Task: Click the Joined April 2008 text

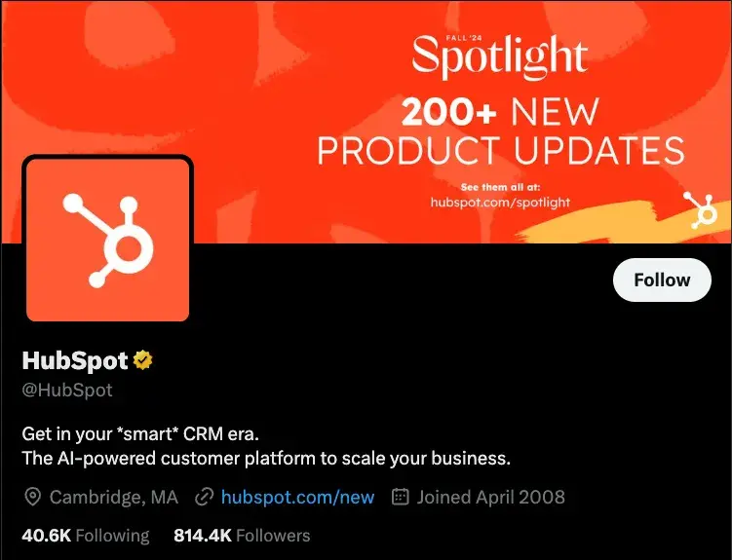Action: tap(491, 497)
